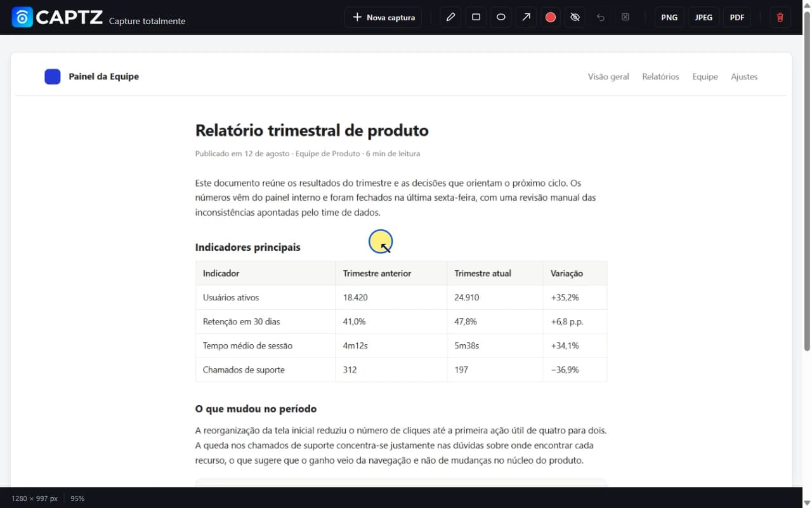Open the Equipe nav item
This screenshot has height=508, width=812.
point(705,77)
